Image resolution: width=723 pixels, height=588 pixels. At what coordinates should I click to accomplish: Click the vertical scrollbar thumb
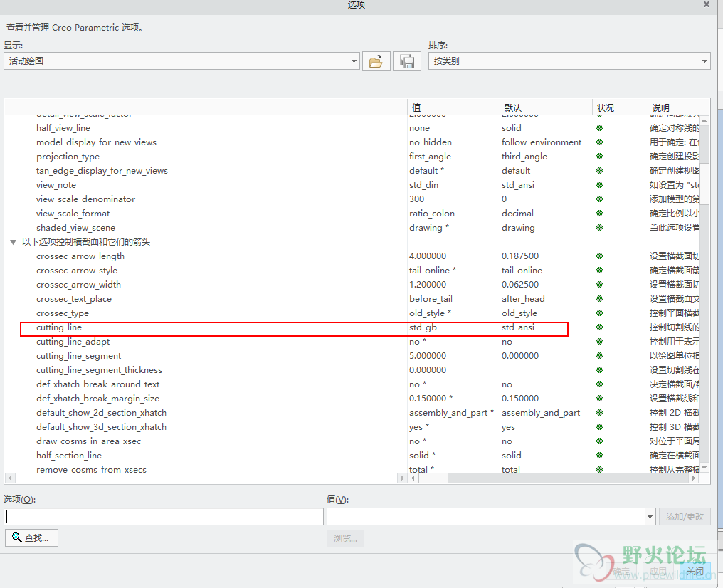pyautogui.click(x=704, y=184)
